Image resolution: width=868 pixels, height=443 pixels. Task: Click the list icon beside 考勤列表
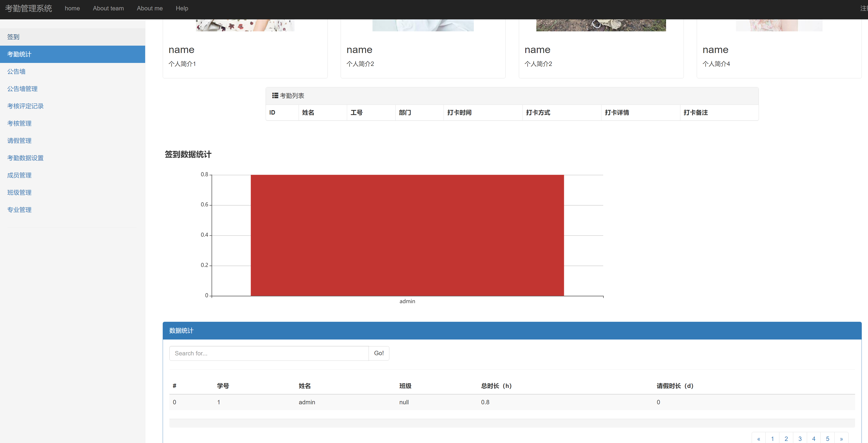tap(275, 96)
